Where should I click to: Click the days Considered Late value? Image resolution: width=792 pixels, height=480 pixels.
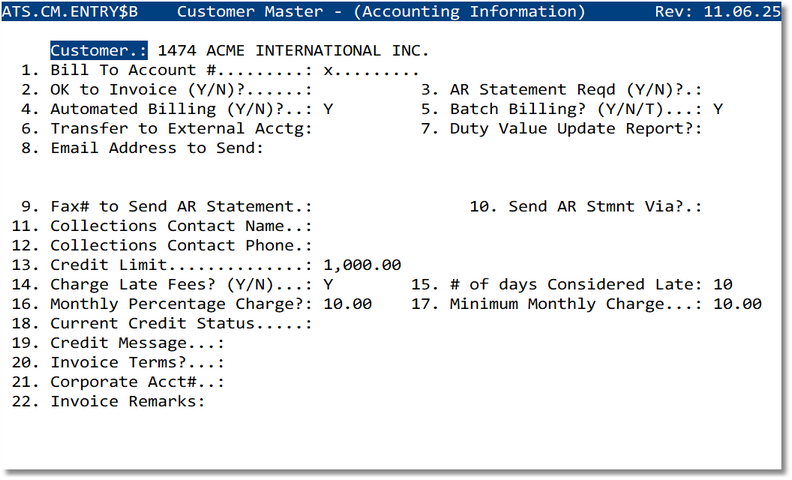coord(723,284)
